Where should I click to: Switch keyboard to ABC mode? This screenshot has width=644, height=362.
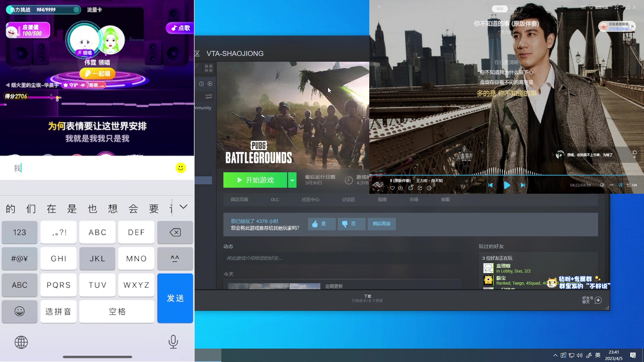coord(19,285)
